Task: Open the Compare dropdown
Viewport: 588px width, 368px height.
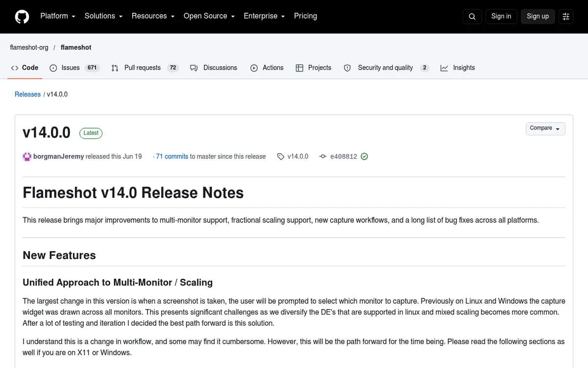Action: [x=545, y=129]
